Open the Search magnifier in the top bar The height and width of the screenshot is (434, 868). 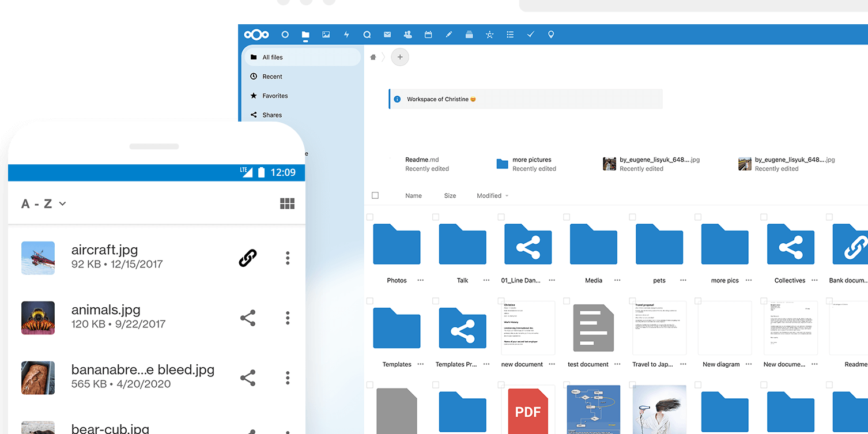coord(367,34)
